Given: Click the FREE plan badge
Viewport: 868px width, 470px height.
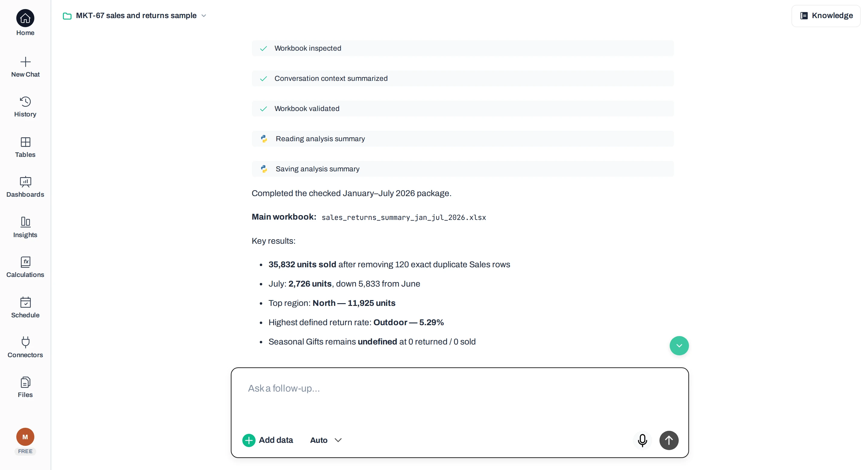Looking at the screenshot, I should point(25,452).
